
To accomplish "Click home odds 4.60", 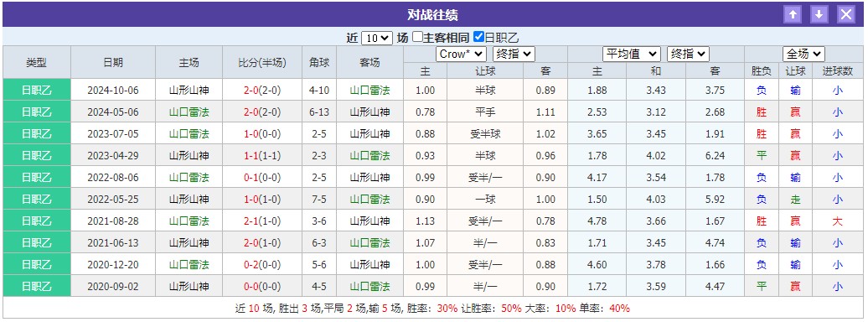I will pos(597,265).
